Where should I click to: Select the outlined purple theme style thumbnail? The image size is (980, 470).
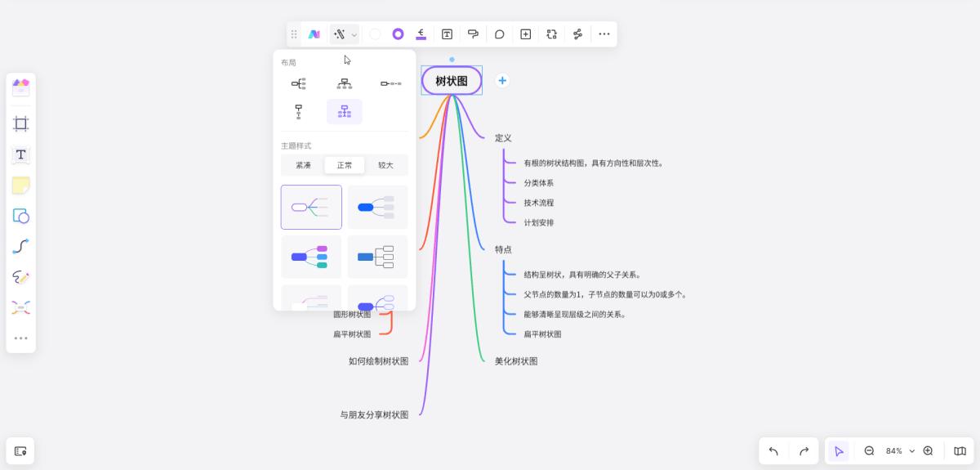point(311,207)
